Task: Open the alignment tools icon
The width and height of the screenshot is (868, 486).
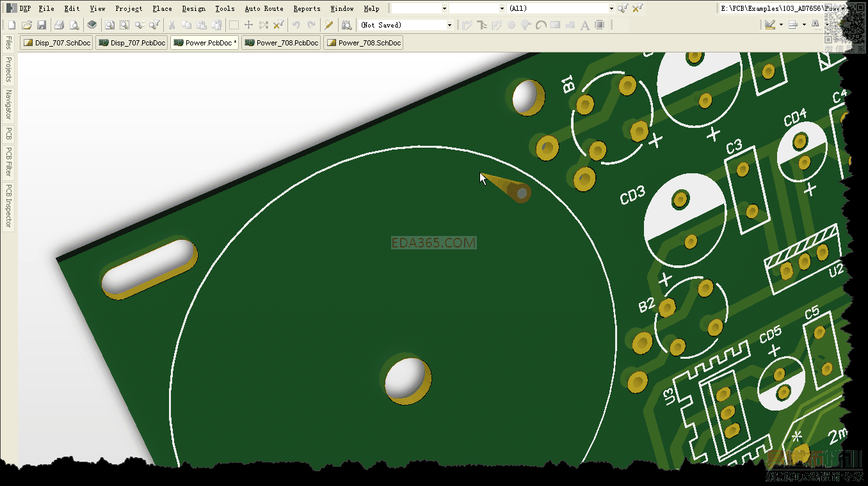Action: tap(793, 25)
